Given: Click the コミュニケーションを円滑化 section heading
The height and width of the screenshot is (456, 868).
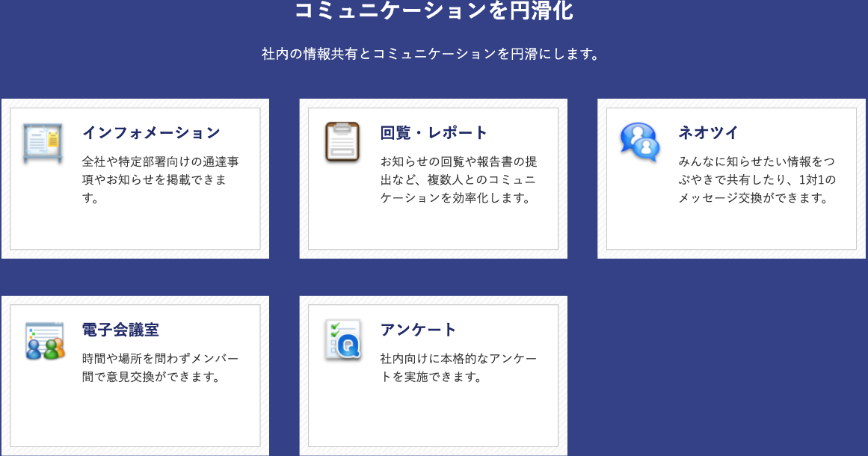Looking at the screenshot, I should 434,10.
